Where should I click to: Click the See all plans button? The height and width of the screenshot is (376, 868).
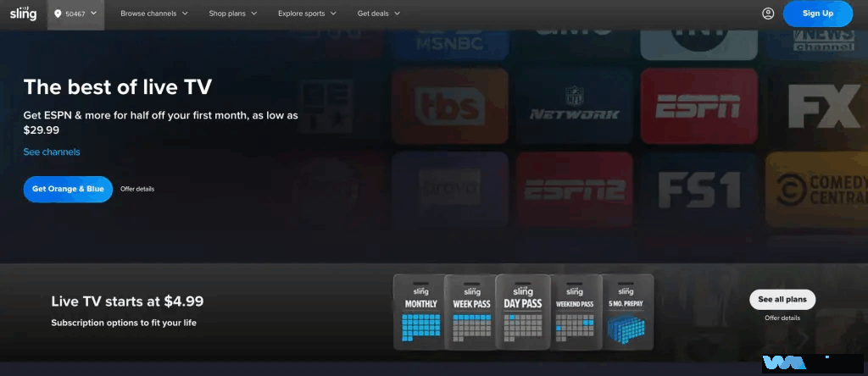(782, 299)
